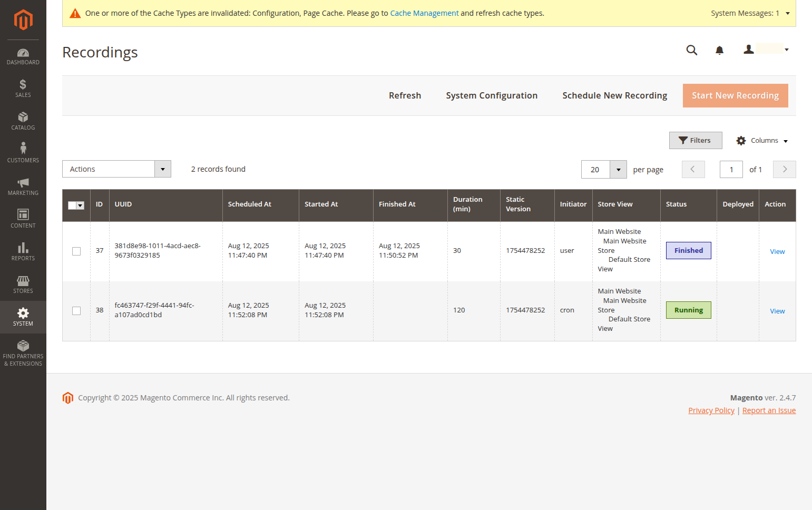Sort by the Started At column header
This screenshot has width=812, height=510.
(336, 204)
